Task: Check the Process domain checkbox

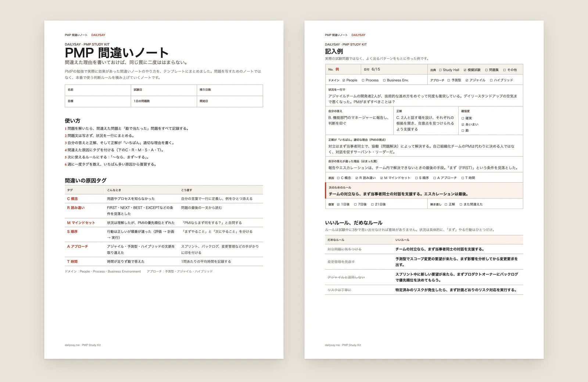Action: coord(363,80)
